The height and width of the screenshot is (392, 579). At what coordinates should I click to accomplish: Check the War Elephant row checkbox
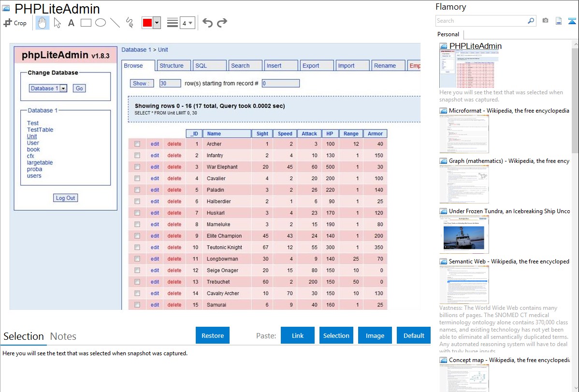click(137, 167)
